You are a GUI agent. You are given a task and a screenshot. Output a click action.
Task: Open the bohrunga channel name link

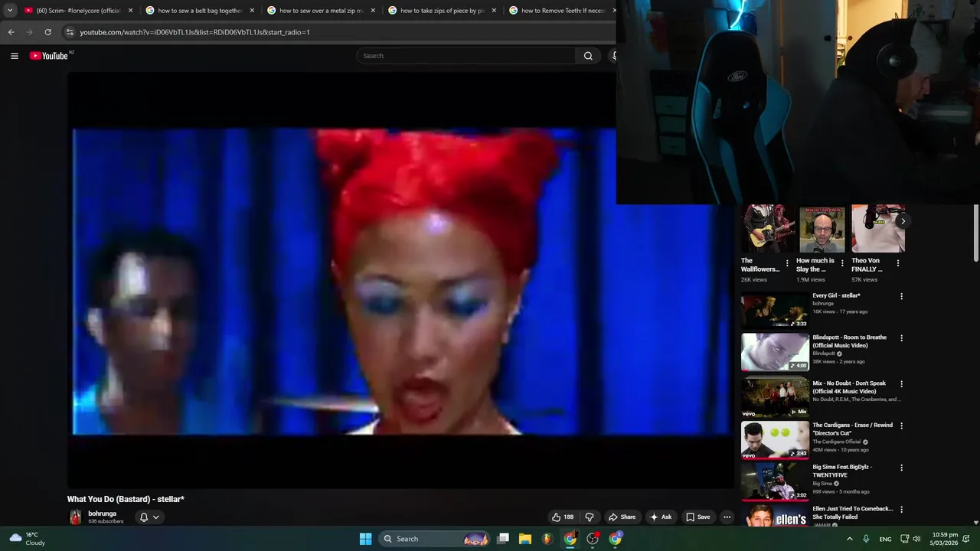(102, 514)
